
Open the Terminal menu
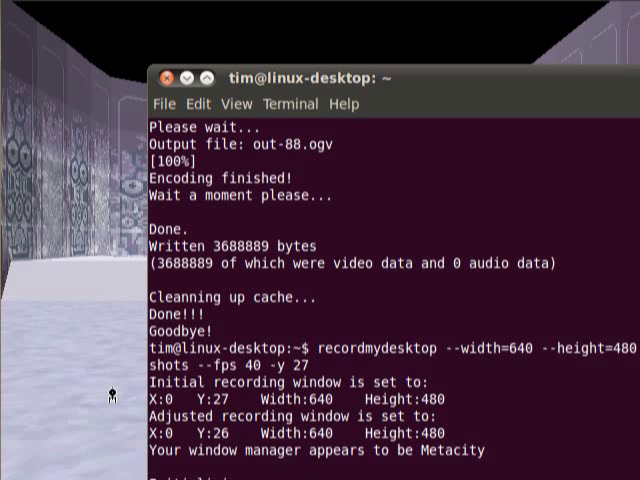pos(291,104)
